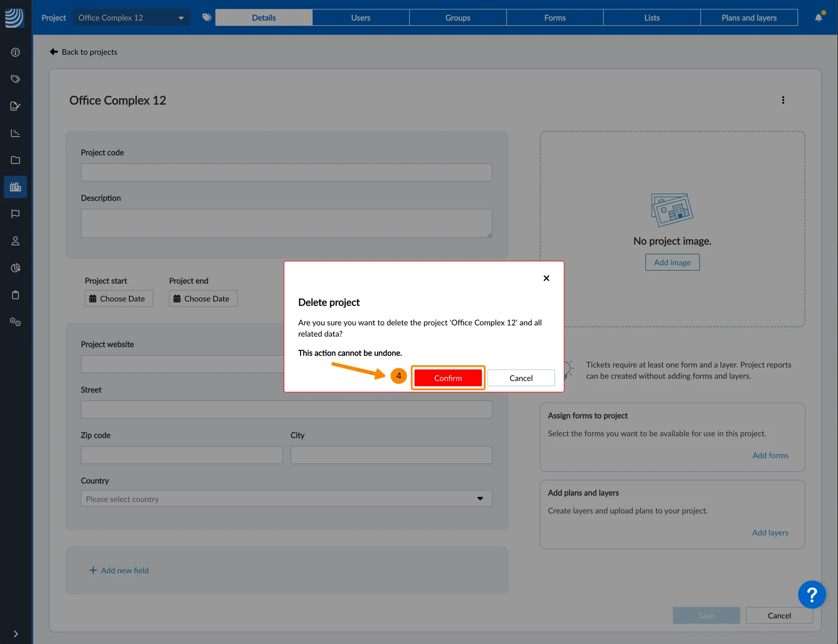Viewport: 838px width, 644px height.
Task: Switch to the Plans and layers tab
Action: 749,17
